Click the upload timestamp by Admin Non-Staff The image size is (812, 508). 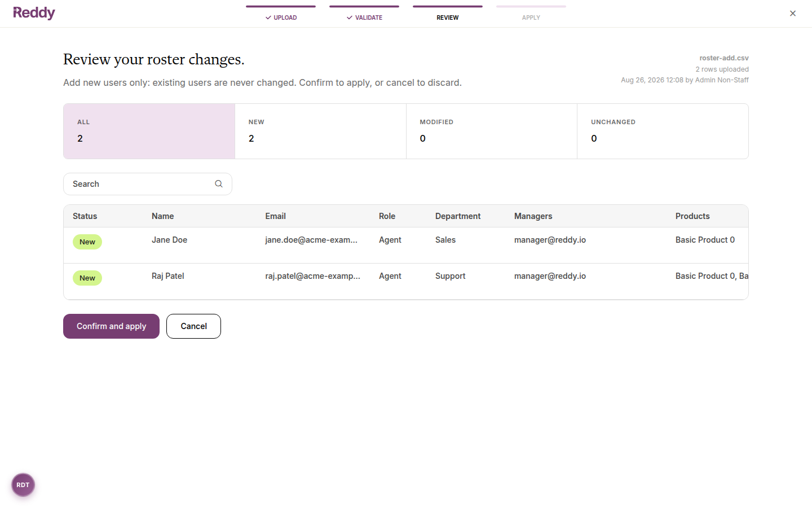pos(685,80)
